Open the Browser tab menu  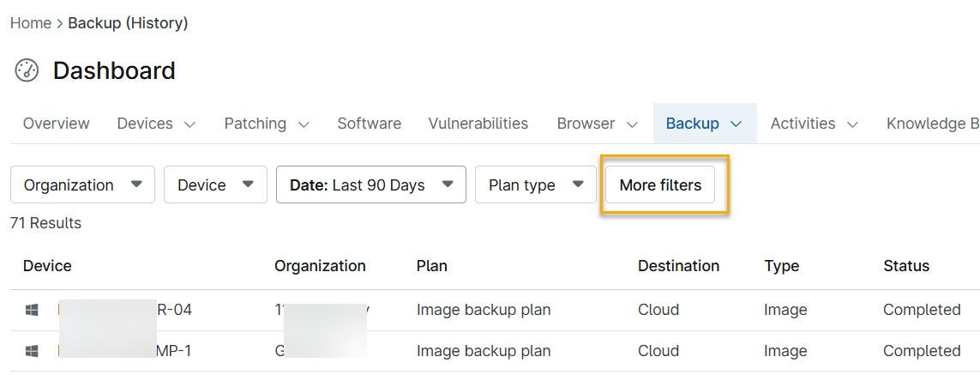click(598, 124)
